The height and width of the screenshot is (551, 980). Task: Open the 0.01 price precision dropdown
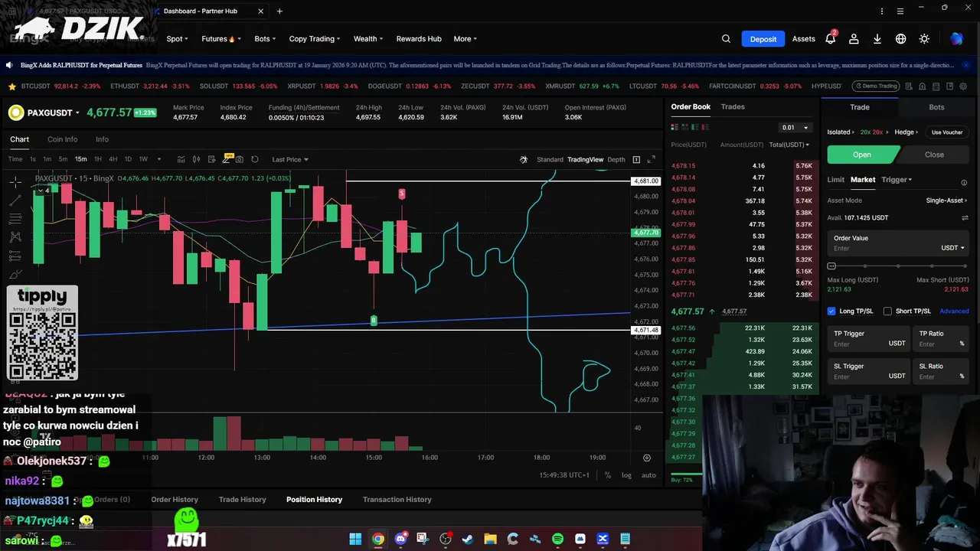point(795,128)
